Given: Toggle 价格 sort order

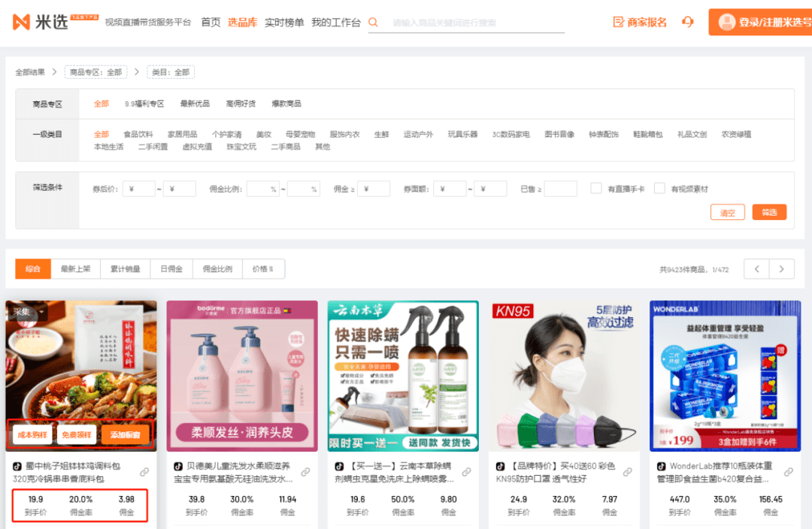Looking at the screenshot, I should click(264, 269).
